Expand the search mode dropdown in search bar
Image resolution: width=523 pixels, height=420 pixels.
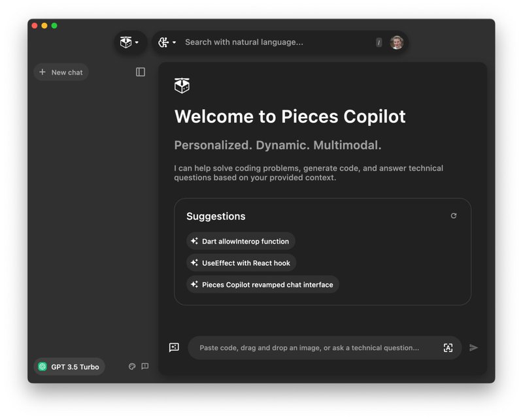[167, 42]
